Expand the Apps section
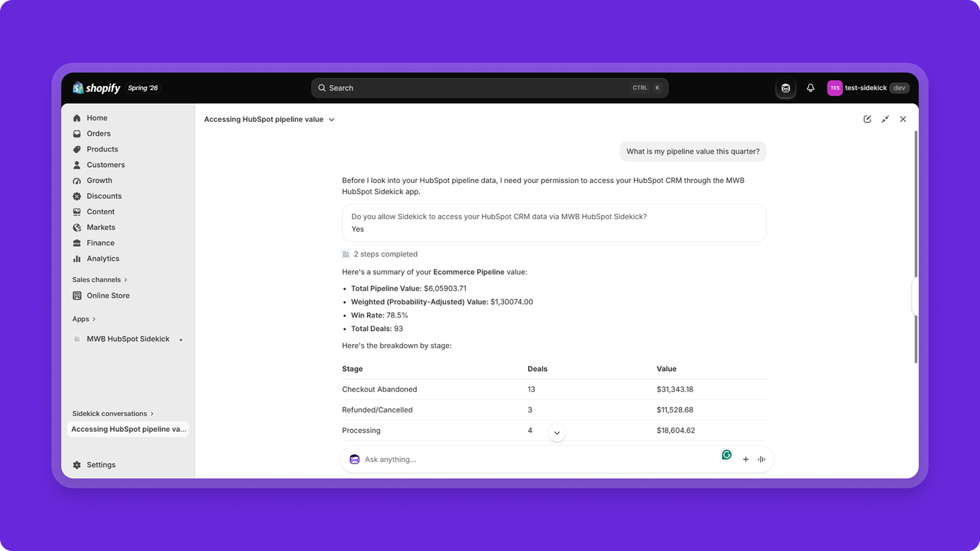 (x=84, y=319)
